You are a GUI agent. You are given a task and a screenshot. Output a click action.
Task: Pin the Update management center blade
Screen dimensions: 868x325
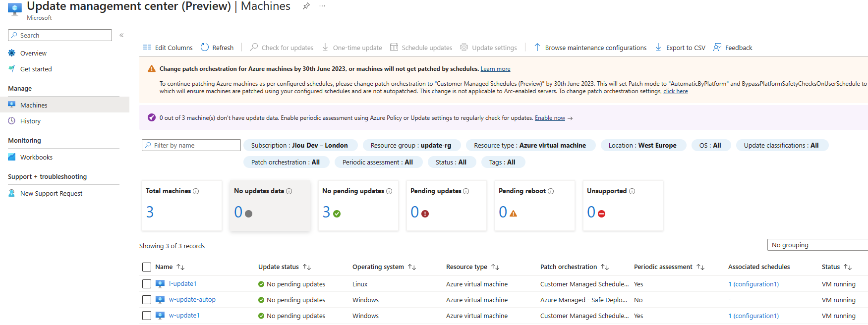(306, 6)
